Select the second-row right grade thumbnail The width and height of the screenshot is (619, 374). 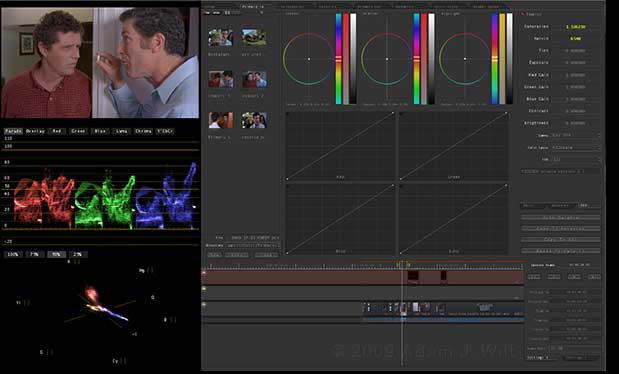tap(254, 79)
